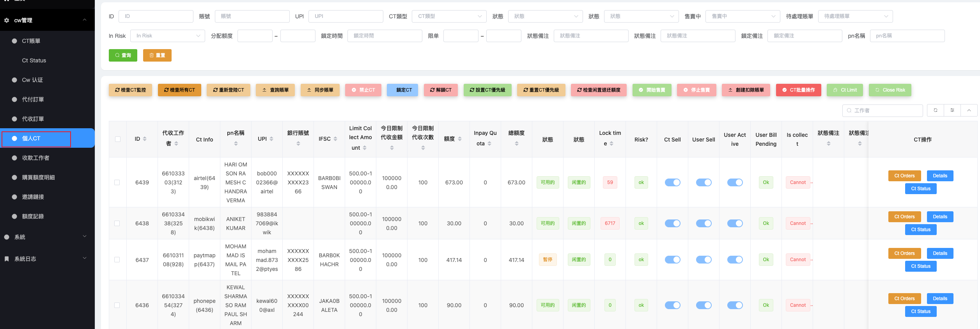Collapse search panel with up-chevron icon
980x329 pixels.
[x=969, y=110]
